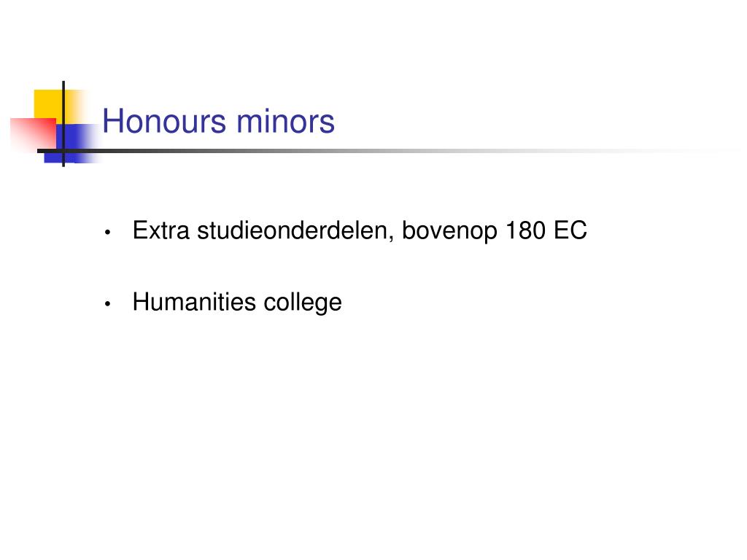Click the word 'minors' in the title
Screen dimensions: 747x560
click(286, 121)
